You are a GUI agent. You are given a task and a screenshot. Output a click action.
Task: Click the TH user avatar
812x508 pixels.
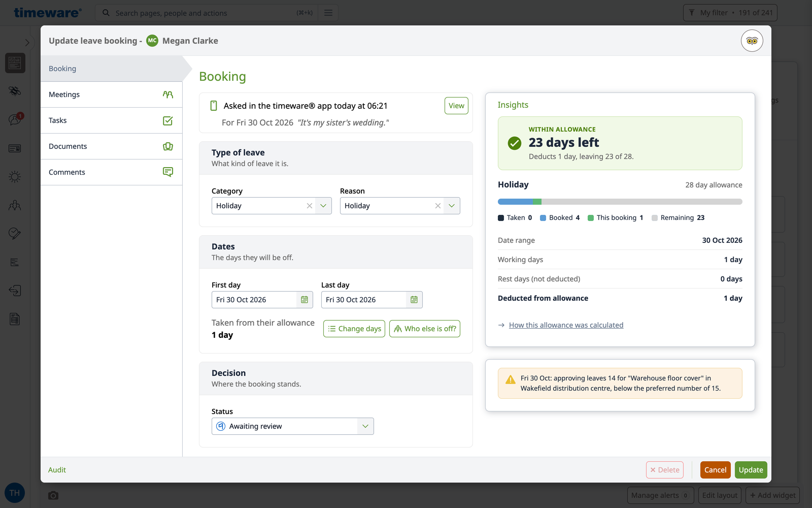[15, 493]
